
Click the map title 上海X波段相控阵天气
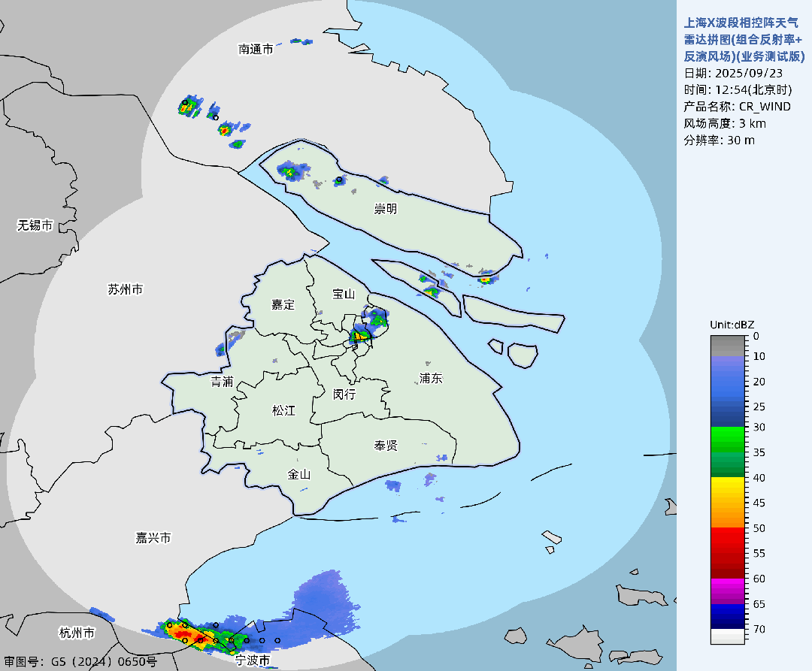[741, 23]
